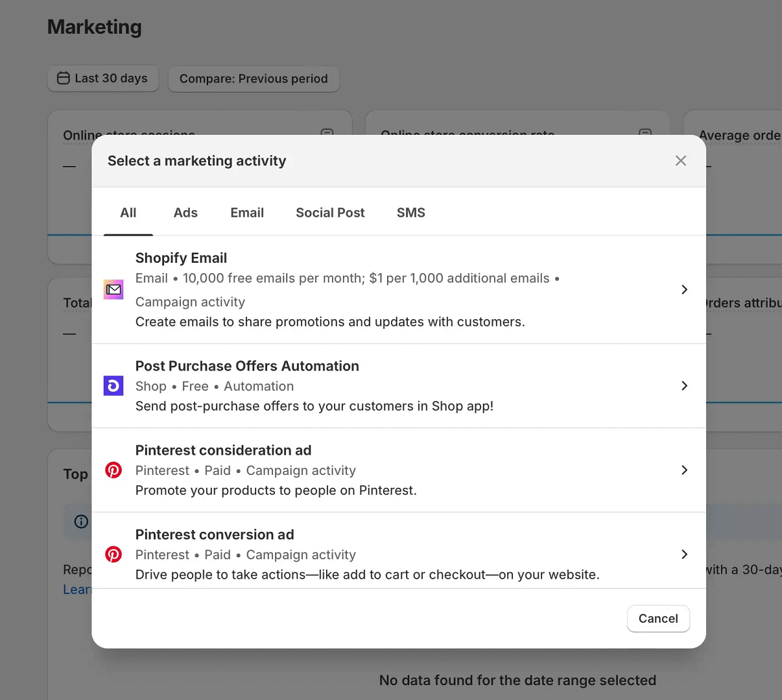Image resolution: width=782 pixels, height=700 pixels.
Task: Open Post Purchase Offers Automation chevron
Action: click(x=684, y=386)
